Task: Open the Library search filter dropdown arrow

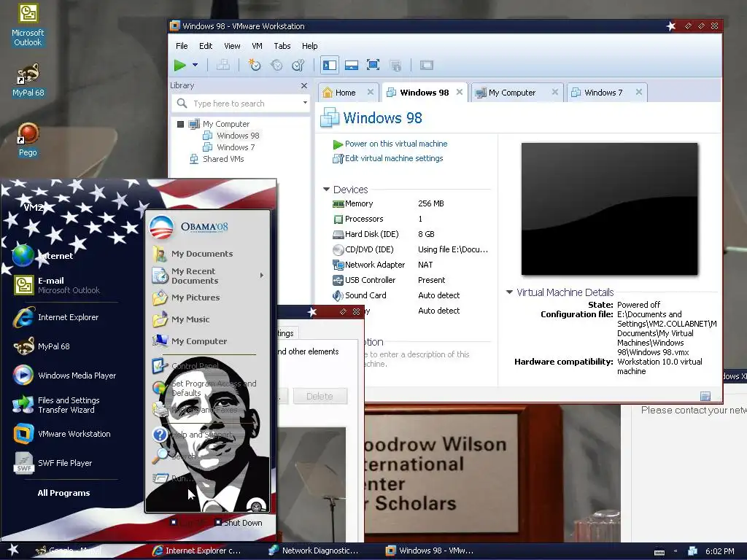Action: click(305, 103)
